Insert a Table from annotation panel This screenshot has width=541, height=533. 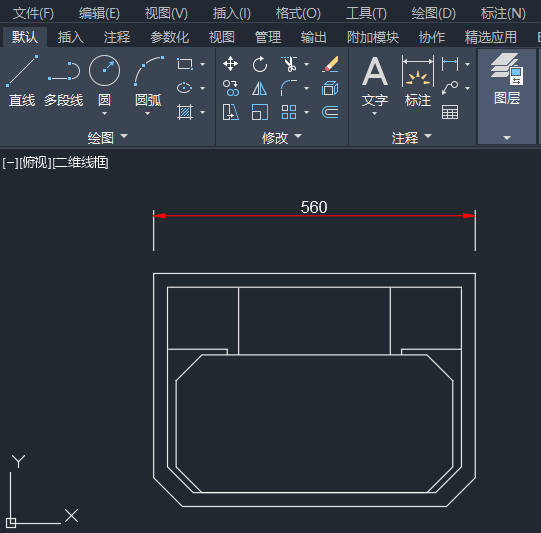[x=450, y=112]
